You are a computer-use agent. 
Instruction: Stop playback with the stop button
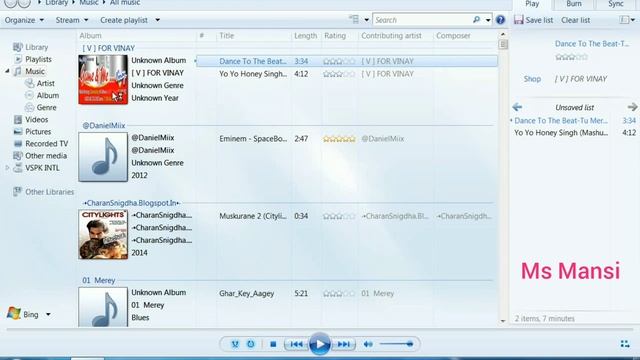[x=273, y=344]
